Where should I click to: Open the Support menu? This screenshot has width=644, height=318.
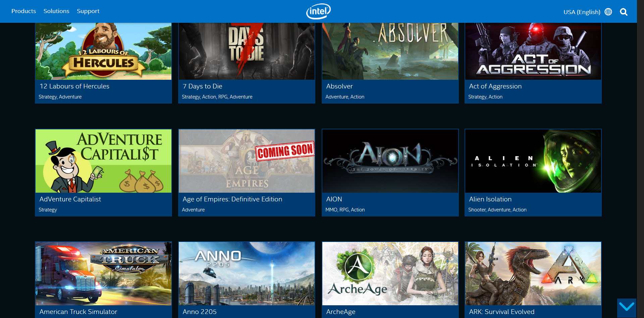[88, 11]
